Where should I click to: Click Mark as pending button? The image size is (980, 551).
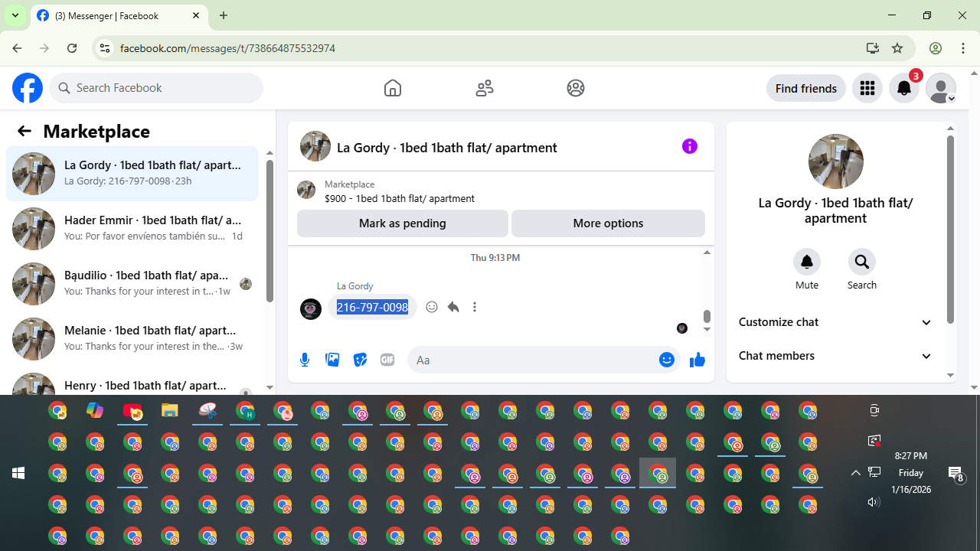[x=402, y=223]
